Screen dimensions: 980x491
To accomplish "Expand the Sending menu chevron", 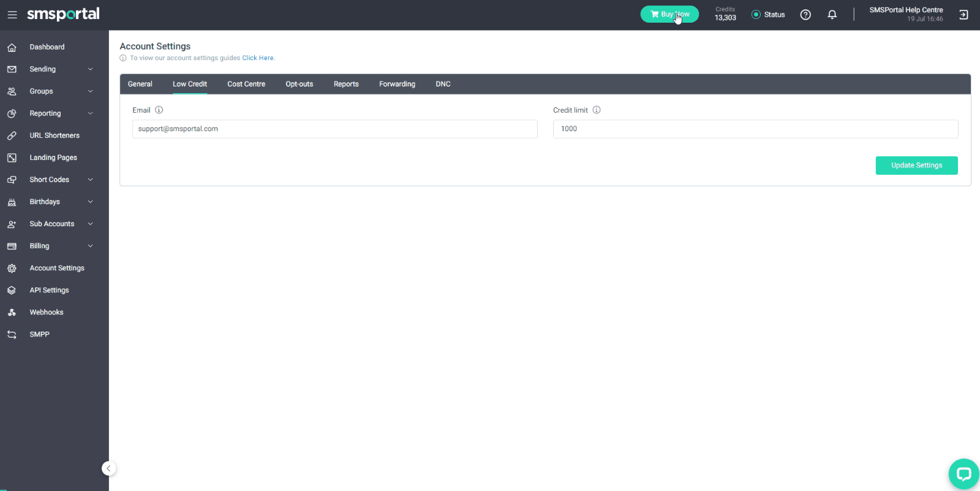I will (x=90, y=69).
